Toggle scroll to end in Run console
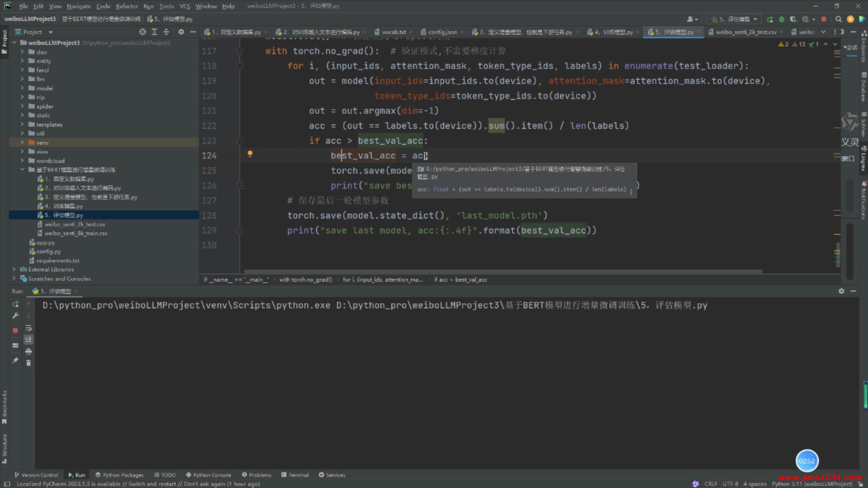868x488 pixels. [x=28, y=339]
